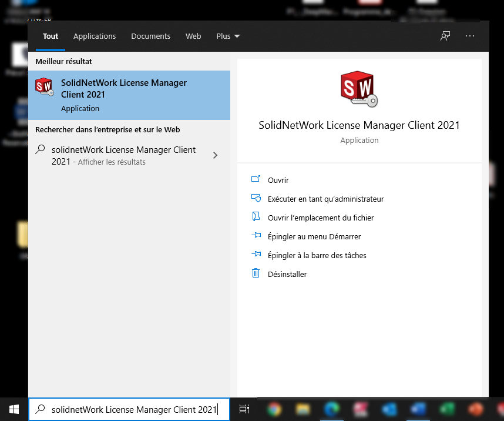Expand web suggestion chevron arrow

[x=215, y=155]
